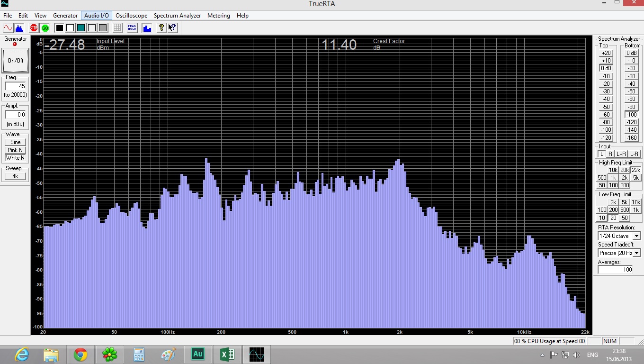Switch to Excel in the taskbar
Screen dimensions: 644x364
pos(227,354)
